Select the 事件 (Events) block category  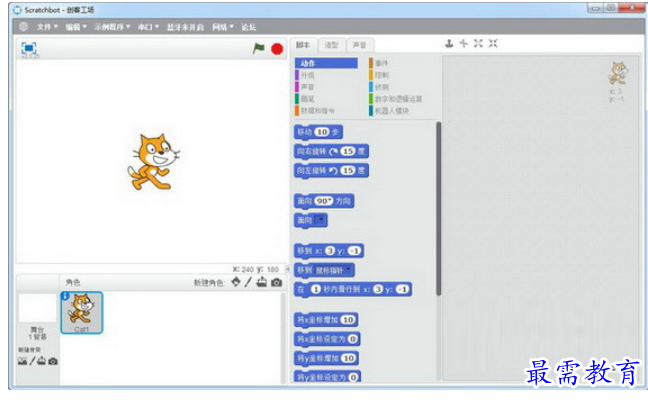[379, 63]
